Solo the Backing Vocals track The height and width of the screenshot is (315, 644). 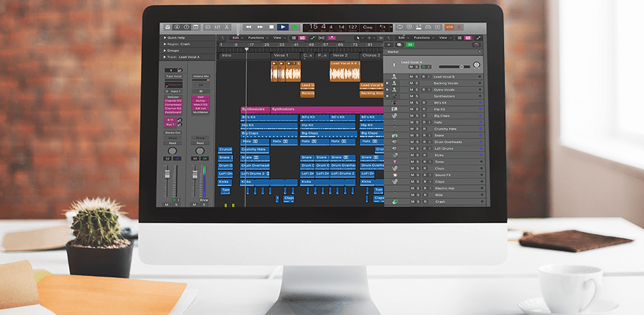[417, 83]
